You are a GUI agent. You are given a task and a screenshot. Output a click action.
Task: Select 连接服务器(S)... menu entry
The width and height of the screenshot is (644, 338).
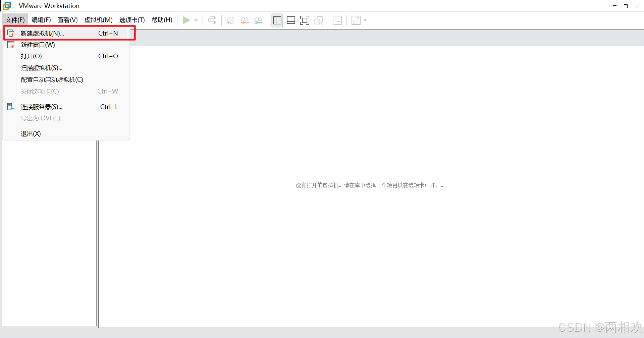66,107
